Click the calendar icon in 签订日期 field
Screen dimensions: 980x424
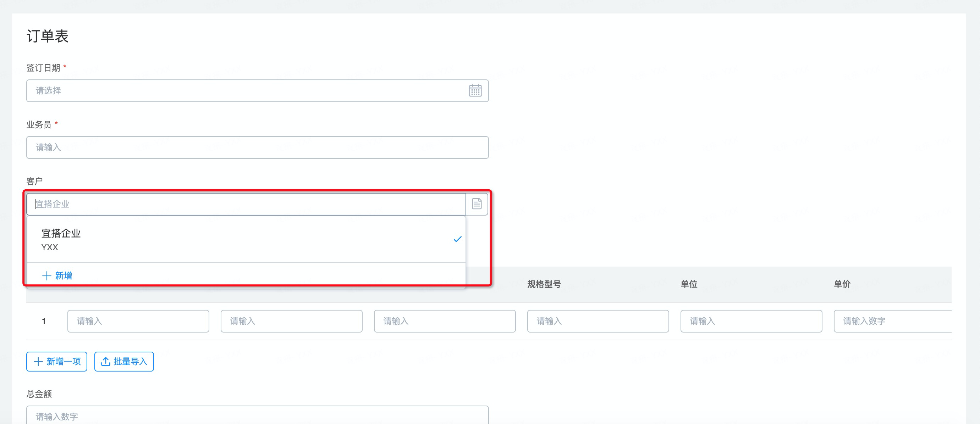[475, 90]
